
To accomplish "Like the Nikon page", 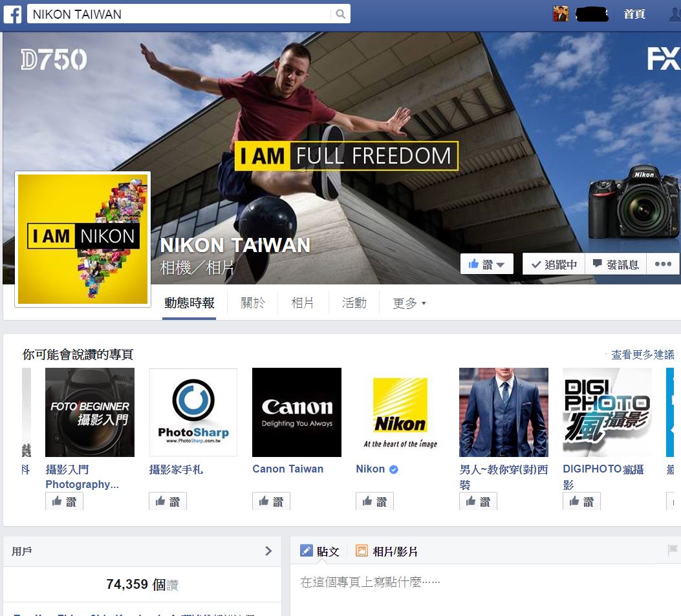I will pyautogui.click(x=374, y=502).
